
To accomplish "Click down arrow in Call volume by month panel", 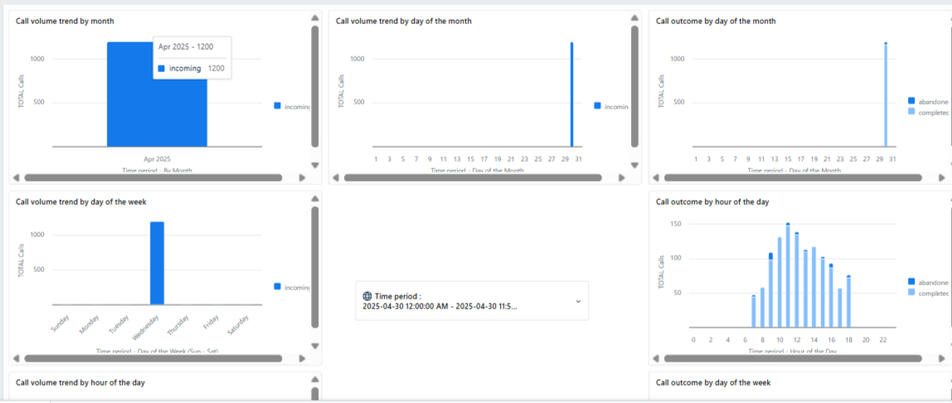I will (315, 165).
